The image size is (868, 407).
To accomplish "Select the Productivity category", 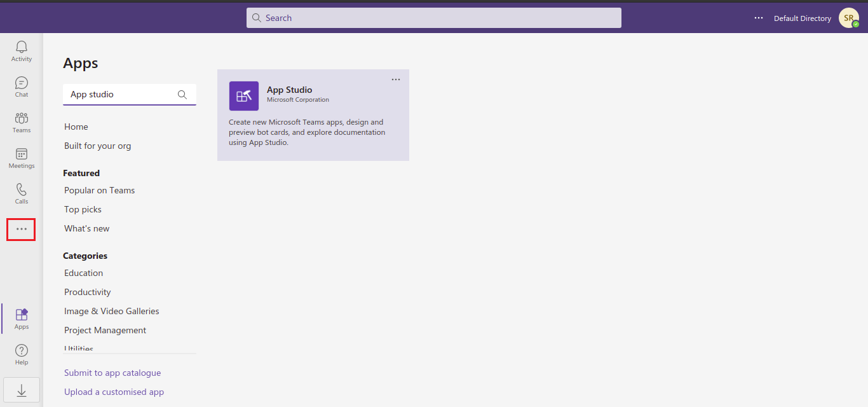I will pyautogui.click(x=88, y=292).
